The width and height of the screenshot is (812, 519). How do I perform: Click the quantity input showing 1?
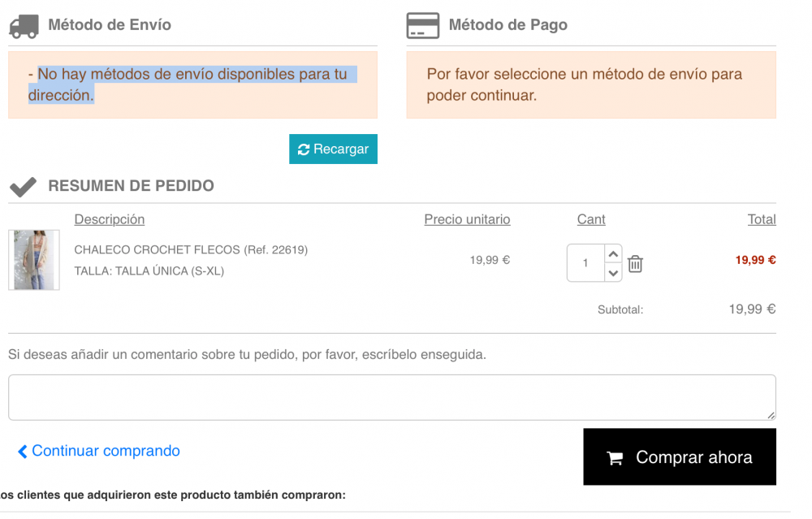[585, 263]
